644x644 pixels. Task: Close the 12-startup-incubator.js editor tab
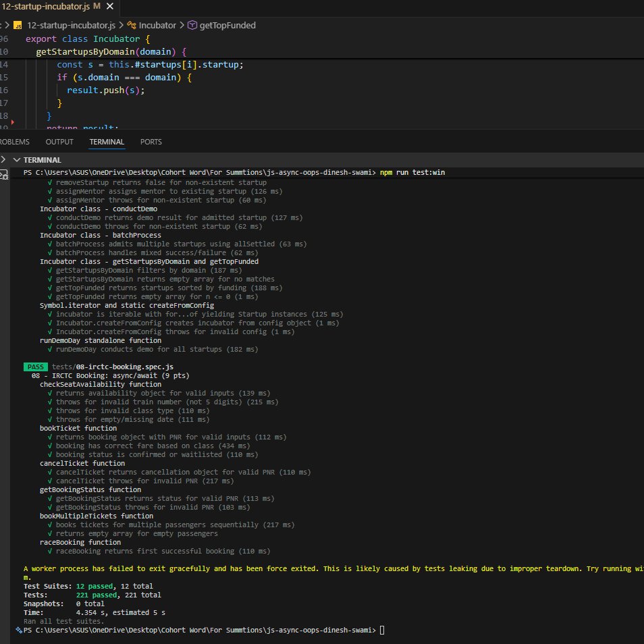pyautogui.click(x=109, y=7)
